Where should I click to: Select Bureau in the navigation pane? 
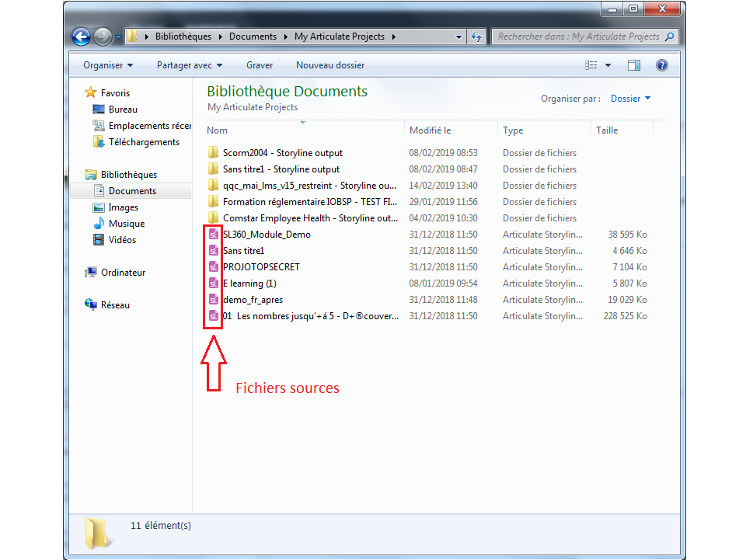(123, 110)
